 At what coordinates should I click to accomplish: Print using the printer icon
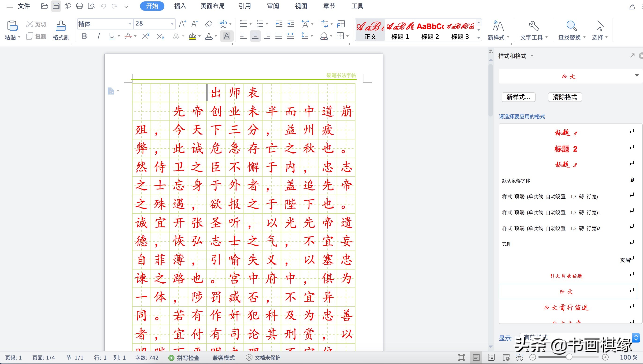click(x=80, y=6)
